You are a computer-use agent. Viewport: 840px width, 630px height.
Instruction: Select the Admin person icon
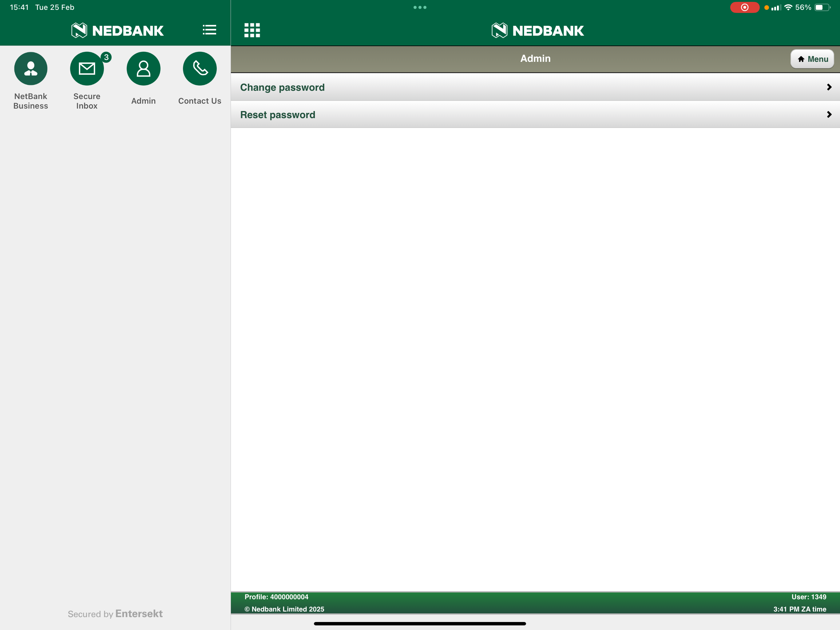click(x=144, y=69)
